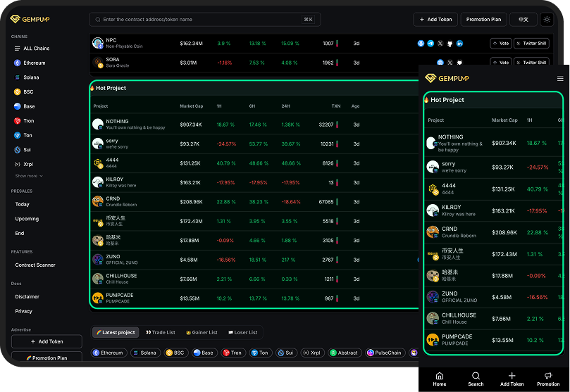Screen dimensions: 570x392
Task: Filter by Abstract chip
Action: pos(345,353)
